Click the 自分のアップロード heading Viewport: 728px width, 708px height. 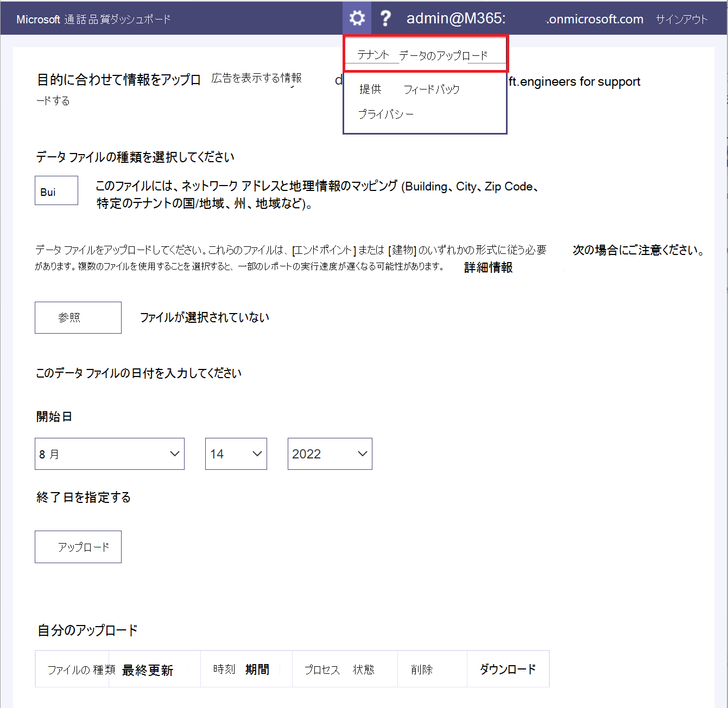point(87,630)
